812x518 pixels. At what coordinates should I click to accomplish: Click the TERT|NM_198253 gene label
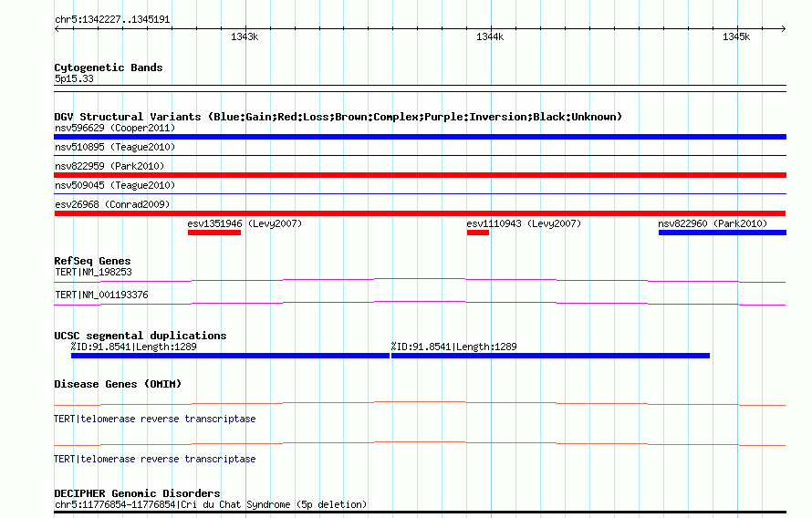pyautogui.click(x=93, y=272)
